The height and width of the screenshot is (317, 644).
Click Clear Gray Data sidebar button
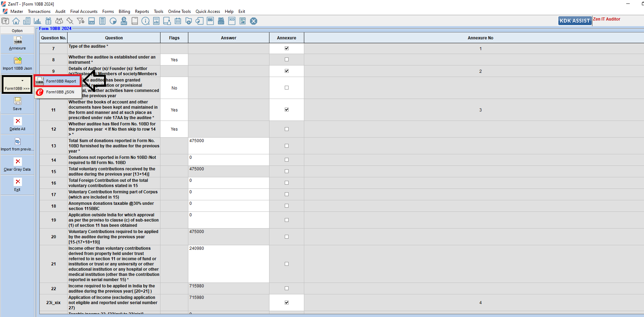tap(17, 165)
